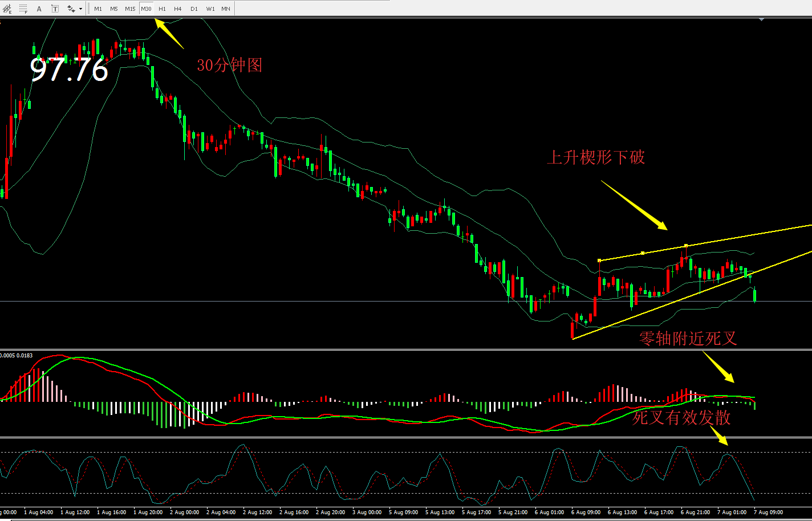Switch to MN monthly timeframe
This screenshot has height=521, width=812.
[226, 9]
